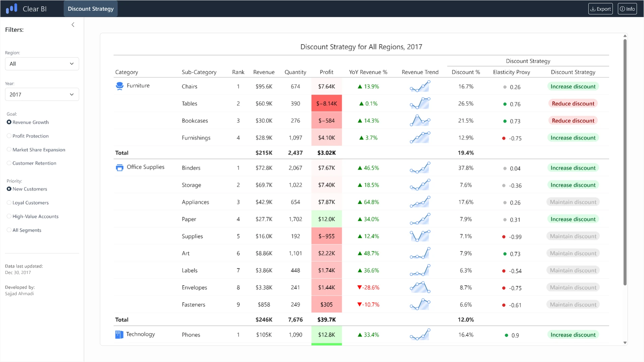Click Maintain discount badge for Appliances
This screenshot has height=362, width=644.
[x=573, y=202]
